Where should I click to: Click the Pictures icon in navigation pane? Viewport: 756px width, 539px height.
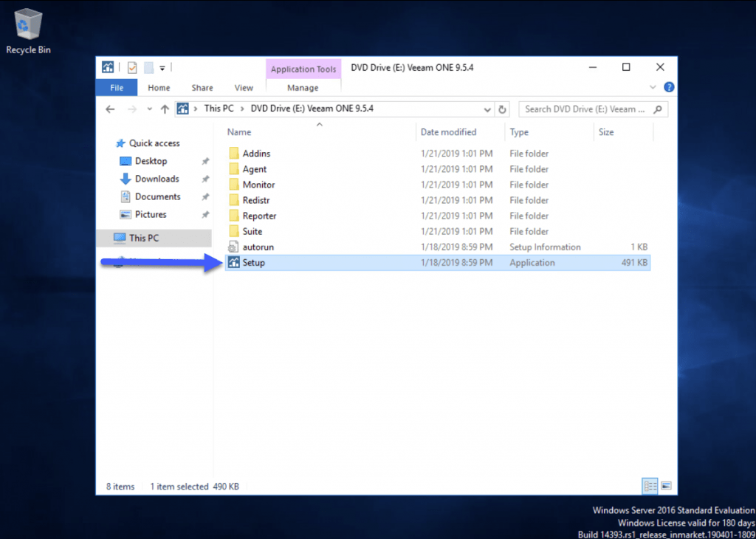coord(126,215)
